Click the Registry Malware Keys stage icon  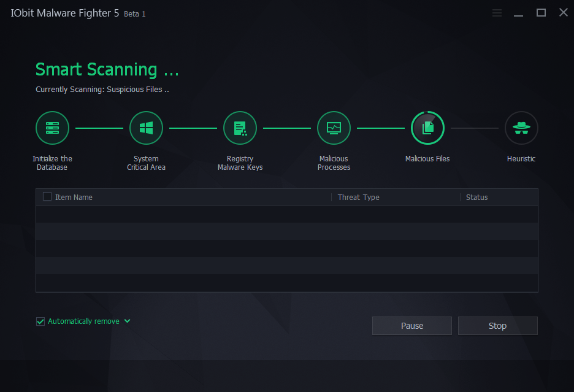(x=240, y=128)
